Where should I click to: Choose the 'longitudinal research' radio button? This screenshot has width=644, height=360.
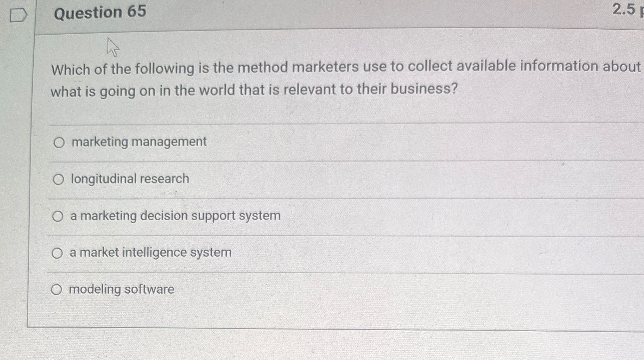point(58,180)
